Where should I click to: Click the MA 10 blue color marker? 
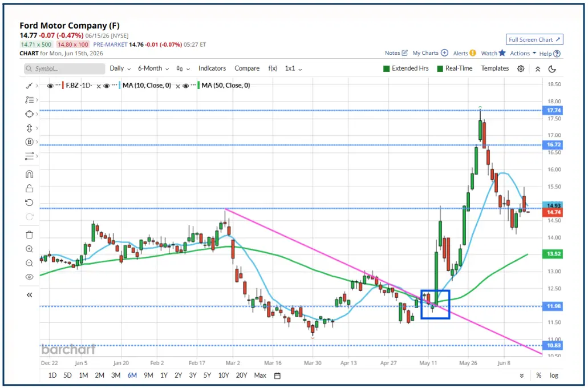(120, 86)
